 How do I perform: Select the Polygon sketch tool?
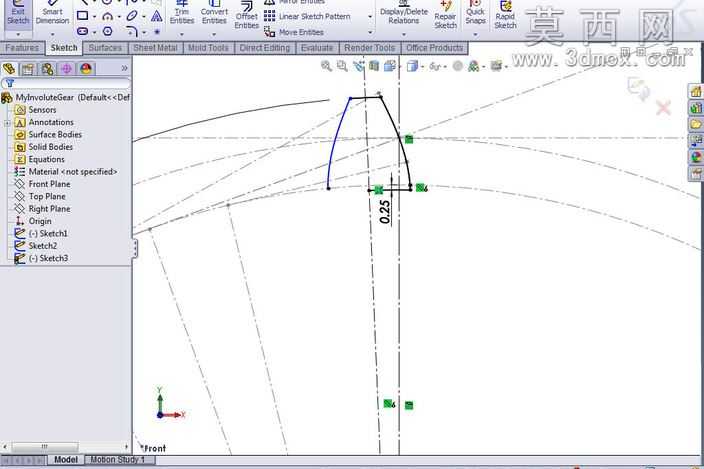(x=107, y=31)
